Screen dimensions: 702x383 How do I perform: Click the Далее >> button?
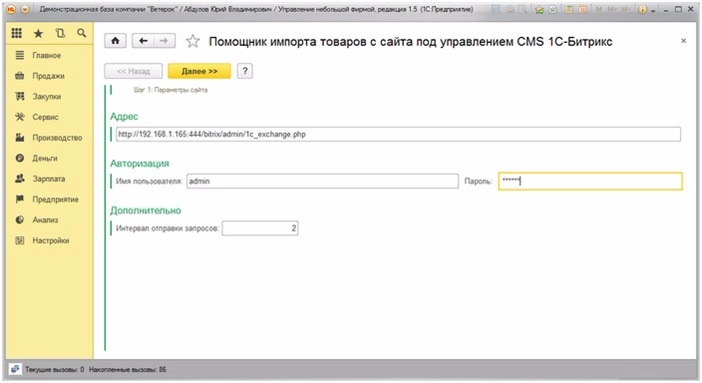point(200,71)
